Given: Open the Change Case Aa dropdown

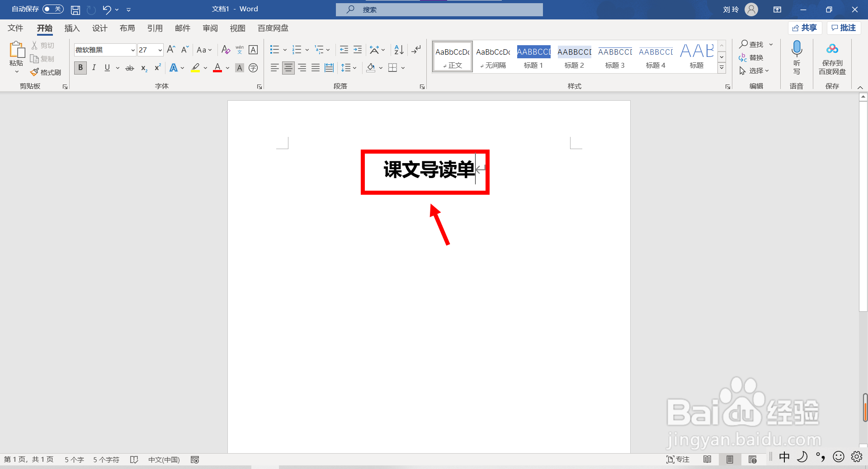Looking at the screenshot, I should coord(204,50).
